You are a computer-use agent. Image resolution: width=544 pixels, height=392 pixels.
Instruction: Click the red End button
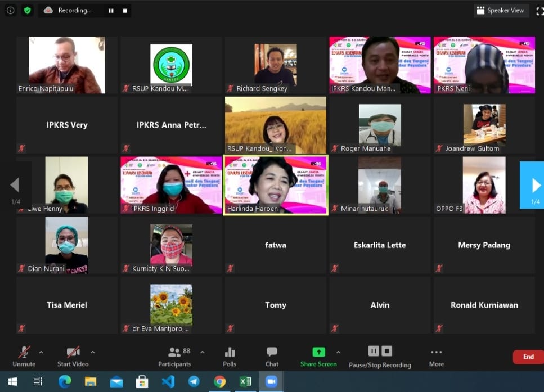[528, 357]
